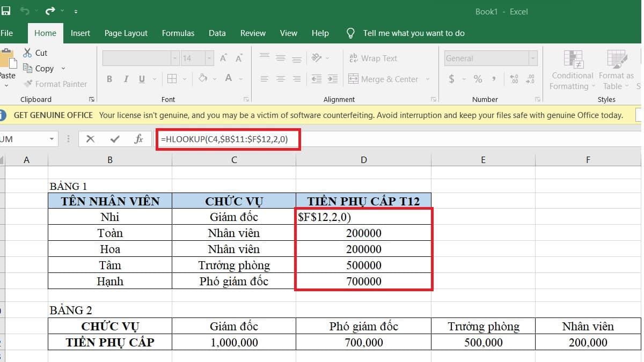Open the Number Format dropdown showing General
The height and width of the screenshot is (362, 644).
click(532, 58)
